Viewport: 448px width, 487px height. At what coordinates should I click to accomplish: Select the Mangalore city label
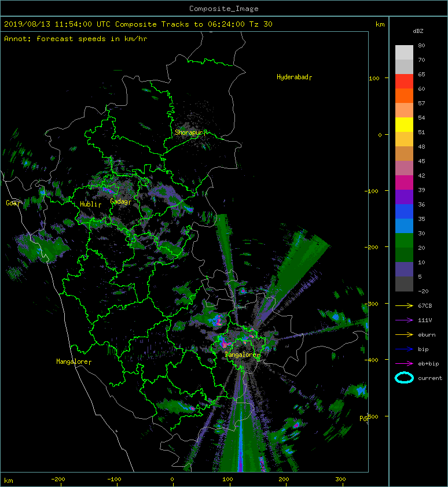pos(74,361)
